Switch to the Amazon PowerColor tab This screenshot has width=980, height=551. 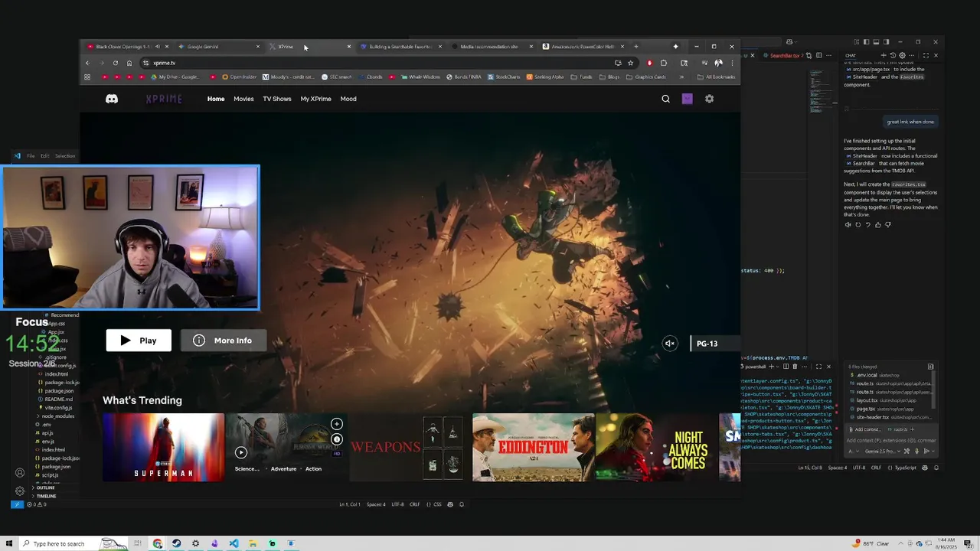click(582, 47)
